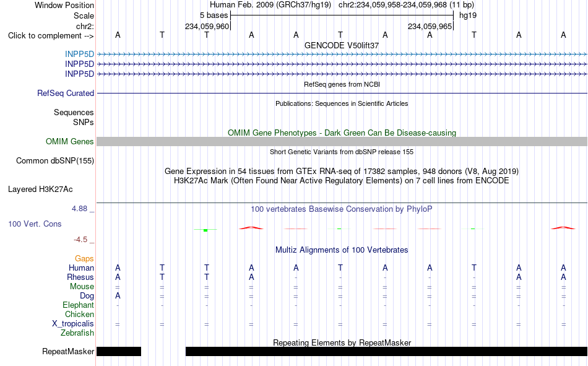The image size is (588, 366).
Task: Click the 'Click to complement -->' label
Action: coord(51,36)
